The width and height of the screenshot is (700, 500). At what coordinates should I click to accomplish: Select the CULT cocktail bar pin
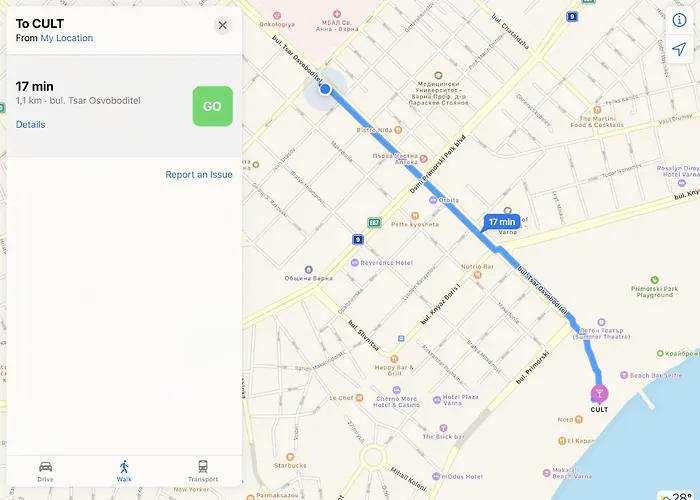599,394
